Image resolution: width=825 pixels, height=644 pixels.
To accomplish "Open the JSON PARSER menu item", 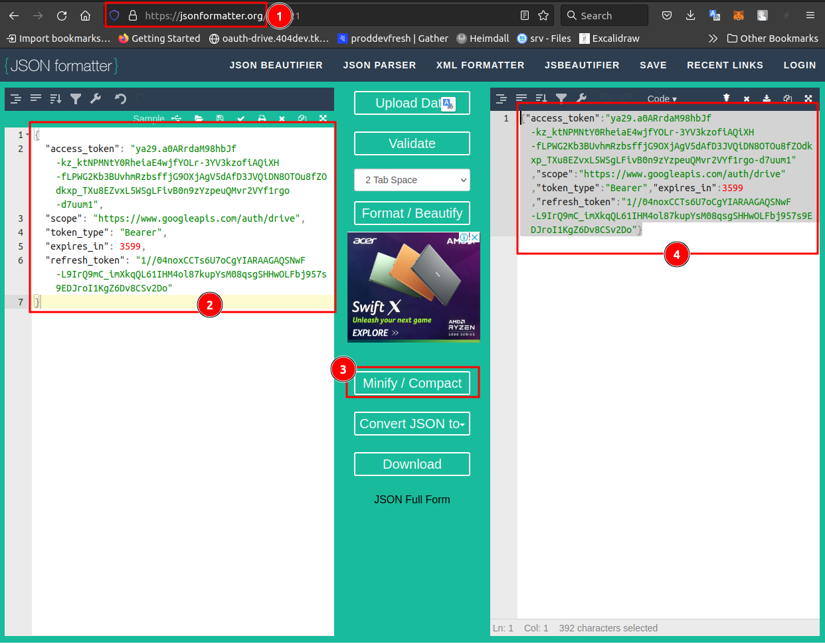I will tap(379, 65).
